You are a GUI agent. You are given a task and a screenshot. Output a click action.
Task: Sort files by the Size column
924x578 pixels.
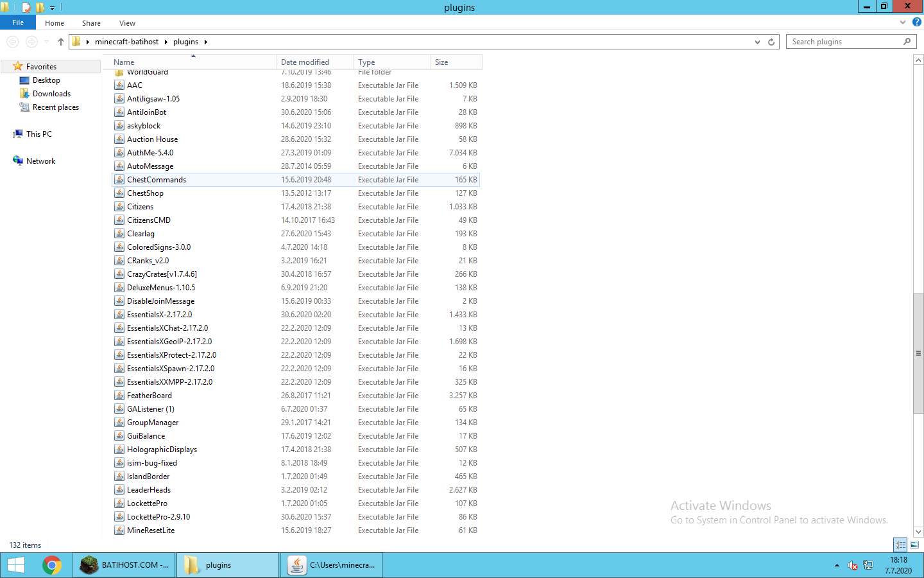456,62
